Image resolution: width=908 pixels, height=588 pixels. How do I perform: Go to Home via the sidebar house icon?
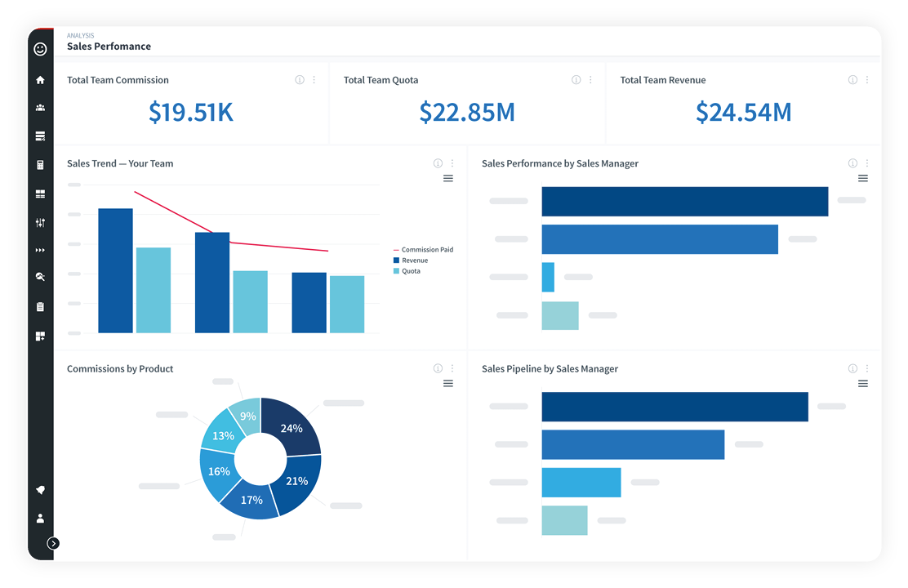tap(40, 80)
